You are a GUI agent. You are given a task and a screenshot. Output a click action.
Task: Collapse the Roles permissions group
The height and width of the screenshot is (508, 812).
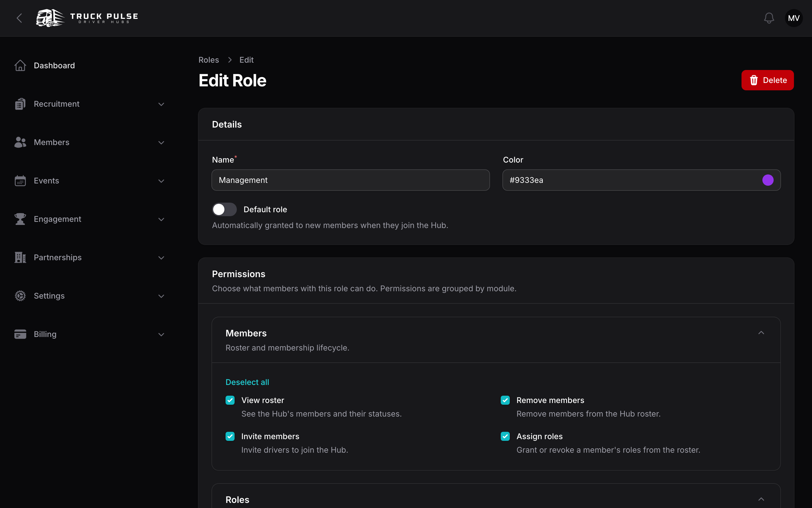click(761, 499)
